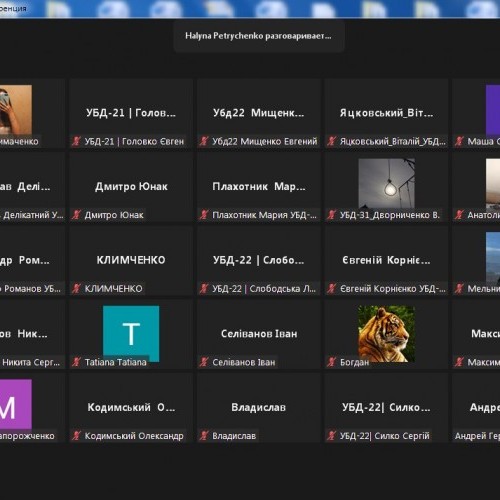Select the teal T avatar of Tatiana
500x500 pixels.
pos(131,333)
